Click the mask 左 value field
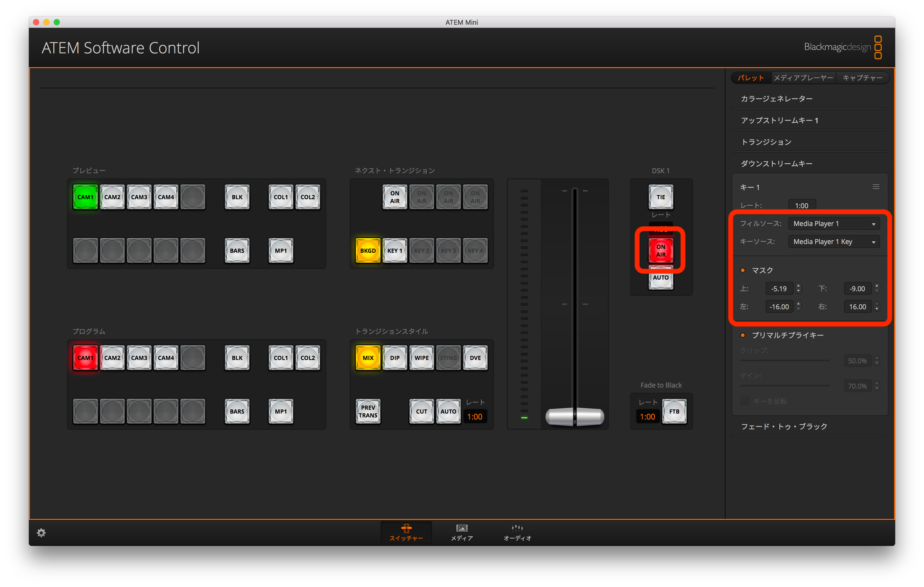Image resolution: width=924 pixels, height=587 pixels. pyautogui.click(x=779, y=307)
